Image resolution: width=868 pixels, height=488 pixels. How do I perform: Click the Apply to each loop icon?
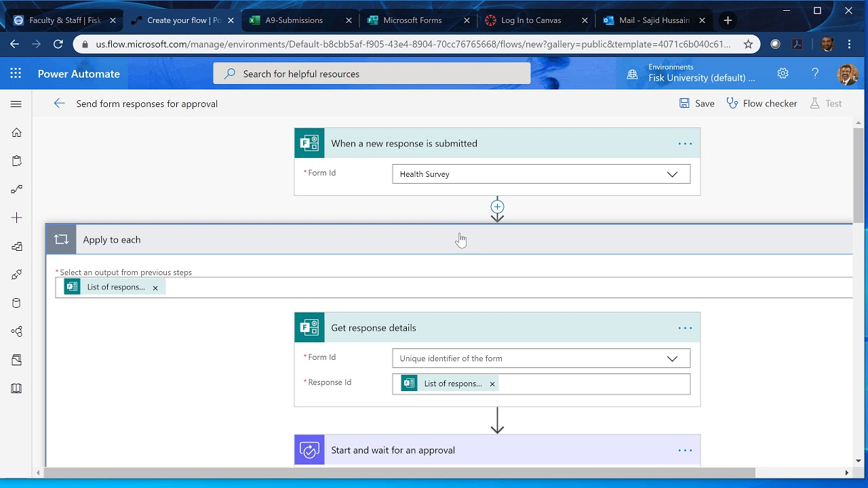coord(61,239)
